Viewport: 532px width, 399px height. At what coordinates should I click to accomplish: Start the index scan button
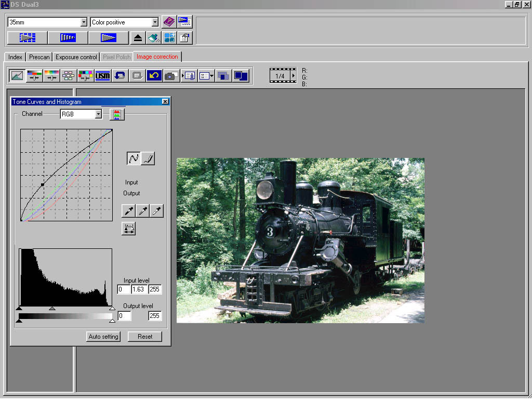pos(27,38)
